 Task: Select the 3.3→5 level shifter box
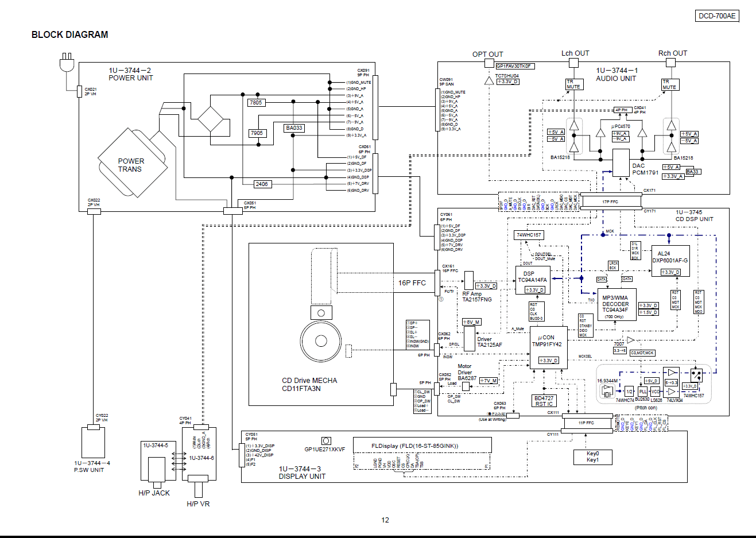[620, 350]
